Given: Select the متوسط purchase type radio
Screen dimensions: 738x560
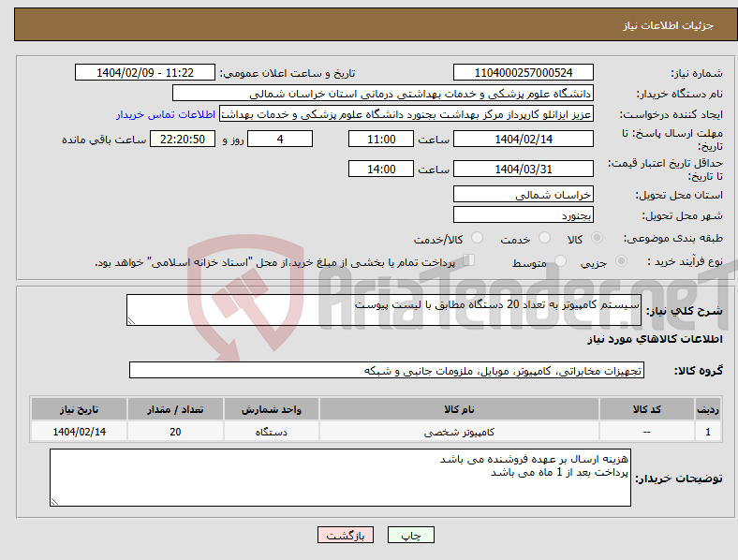Looking at the screenshot, I should (561, 260).
